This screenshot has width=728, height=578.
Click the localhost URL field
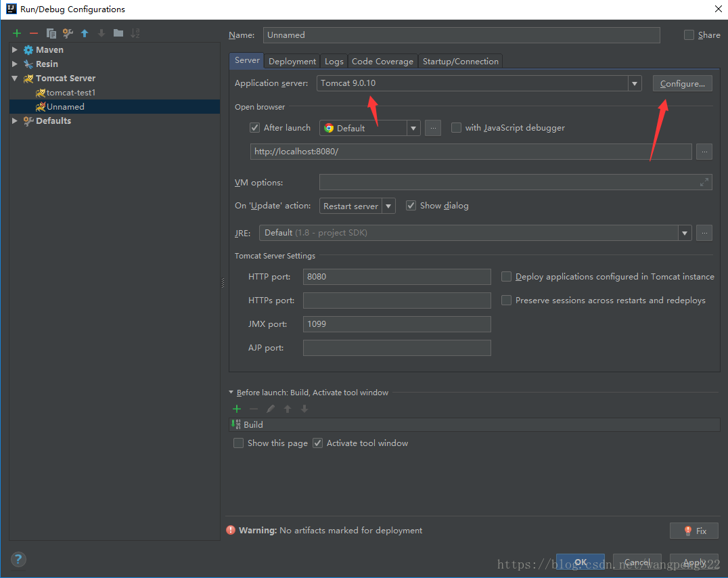click(x=471, y=152)
